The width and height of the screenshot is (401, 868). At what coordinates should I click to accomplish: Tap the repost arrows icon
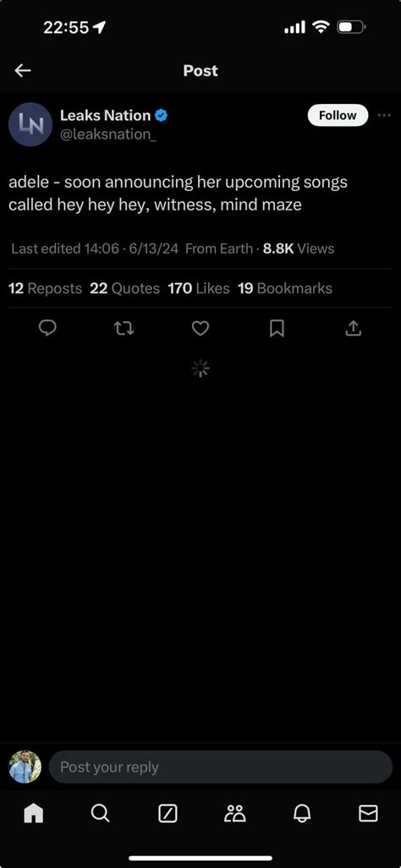point(124,329)
